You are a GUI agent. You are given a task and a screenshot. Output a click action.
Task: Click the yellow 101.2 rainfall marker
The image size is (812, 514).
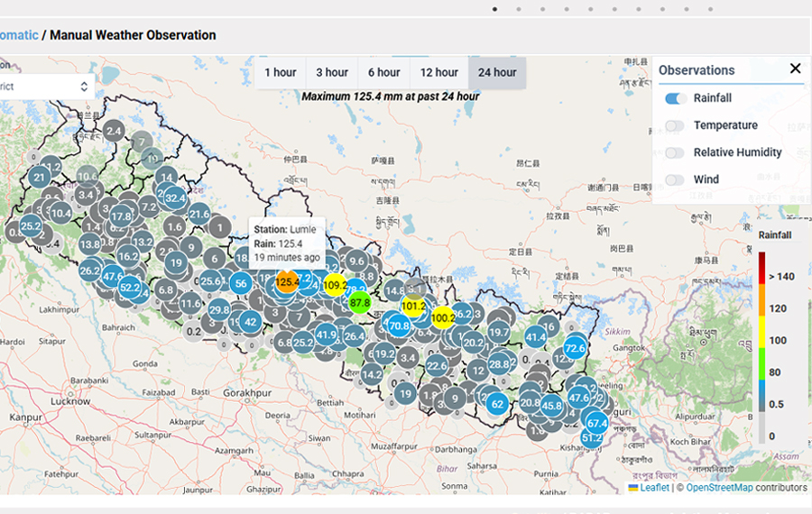click(x=413, y=306)
